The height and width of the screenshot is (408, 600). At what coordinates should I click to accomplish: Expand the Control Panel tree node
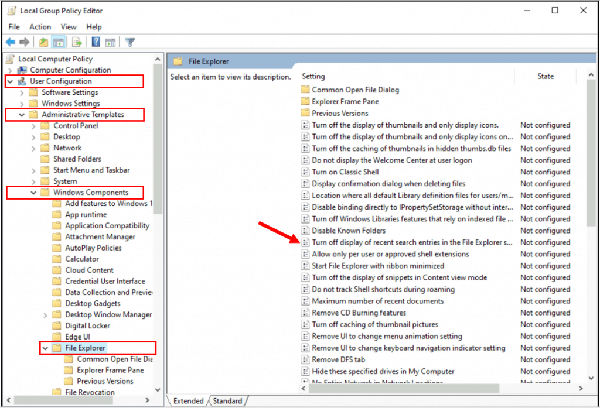[33, 126]
